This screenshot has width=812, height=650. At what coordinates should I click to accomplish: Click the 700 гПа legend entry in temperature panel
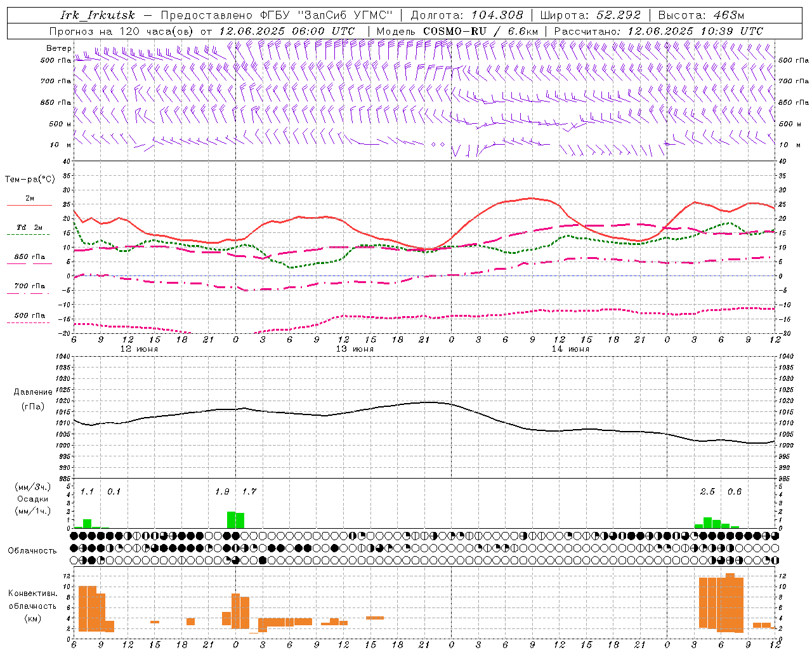point(30,286)
